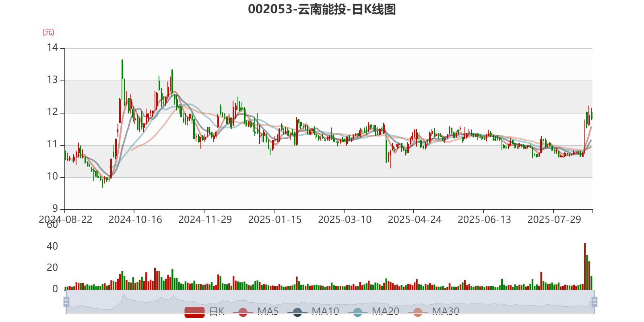The height and width of the screenshot is (322, 644).
Task: Toggle the 日K candlestick legend item
Action: pos(204,312)
